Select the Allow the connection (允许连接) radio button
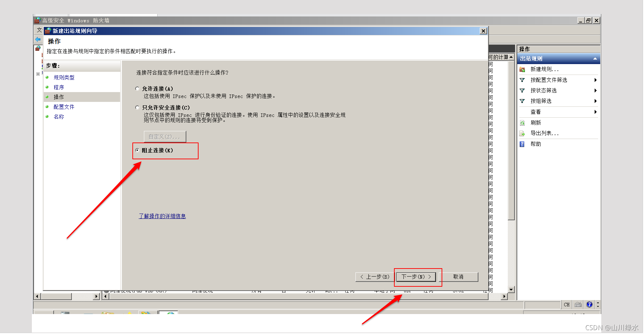 coord(137,89)
